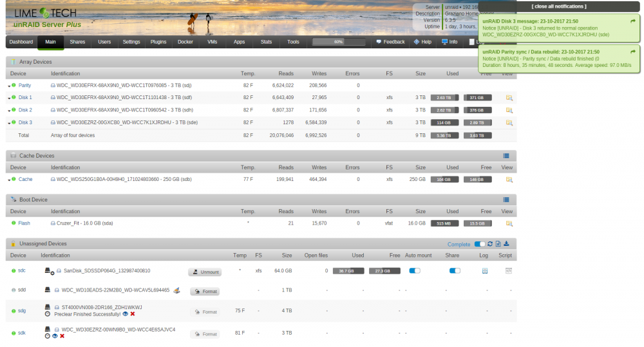Click the preclear broom icon for sdd
Screen dimensions: 644x347
(x=176, y=290)
